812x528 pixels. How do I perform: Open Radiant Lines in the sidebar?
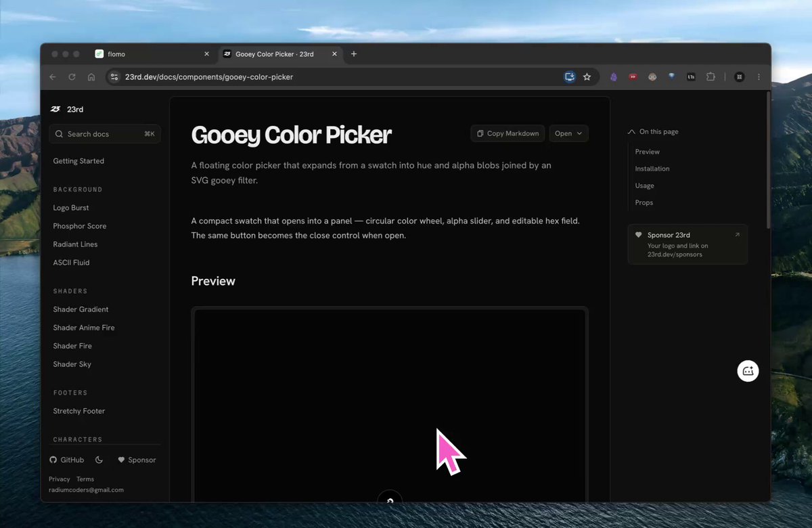tap(75, 244)
